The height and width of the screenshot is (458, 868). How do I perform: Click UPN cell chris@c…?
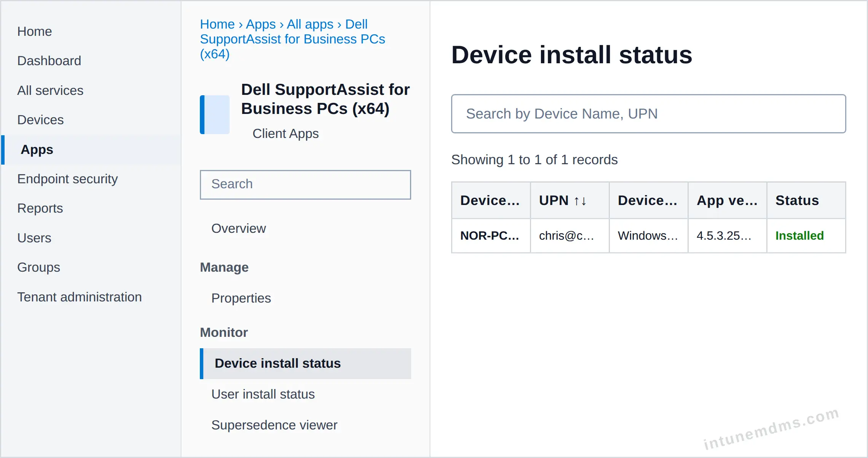[x=570, y=236]
